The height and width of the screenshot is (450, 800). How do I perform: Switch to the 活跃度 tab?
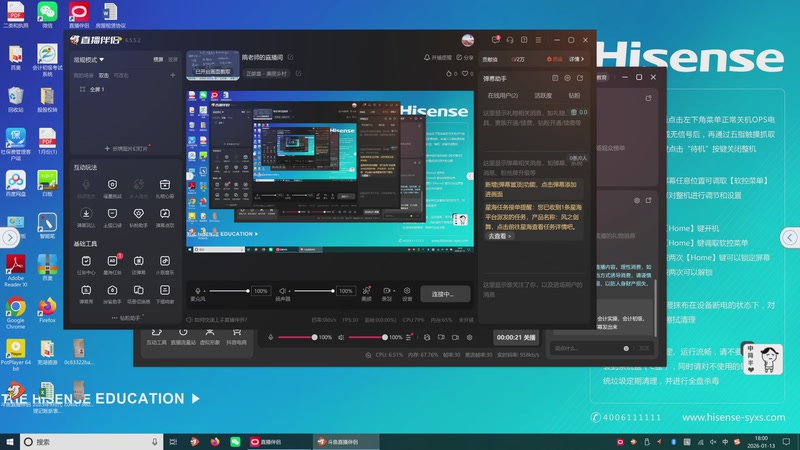click(543, 95)
